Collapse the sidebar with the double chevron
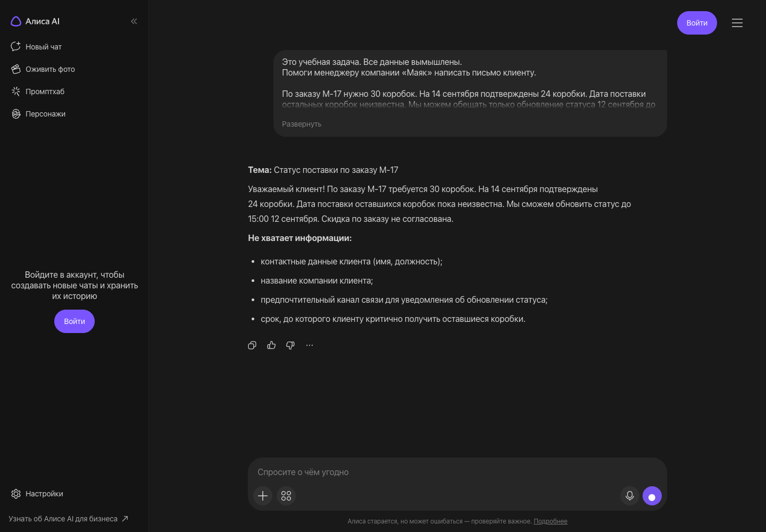Screen dimensions: 766x532 [x=134, y=21]
